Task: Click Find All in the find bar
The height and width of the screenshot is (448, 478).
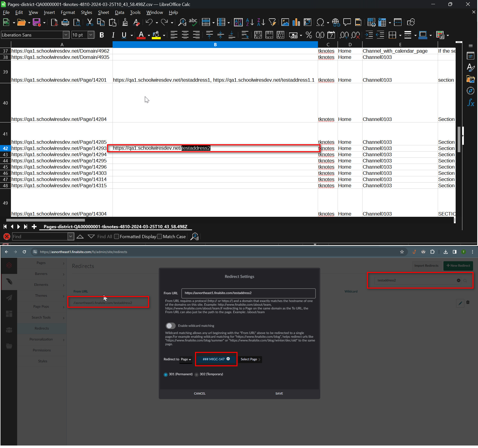Action: (105, 237)
